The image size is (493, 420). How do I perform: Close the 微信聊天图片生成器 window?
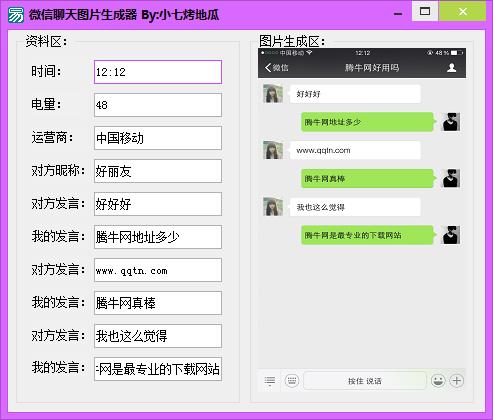(463, 11)
